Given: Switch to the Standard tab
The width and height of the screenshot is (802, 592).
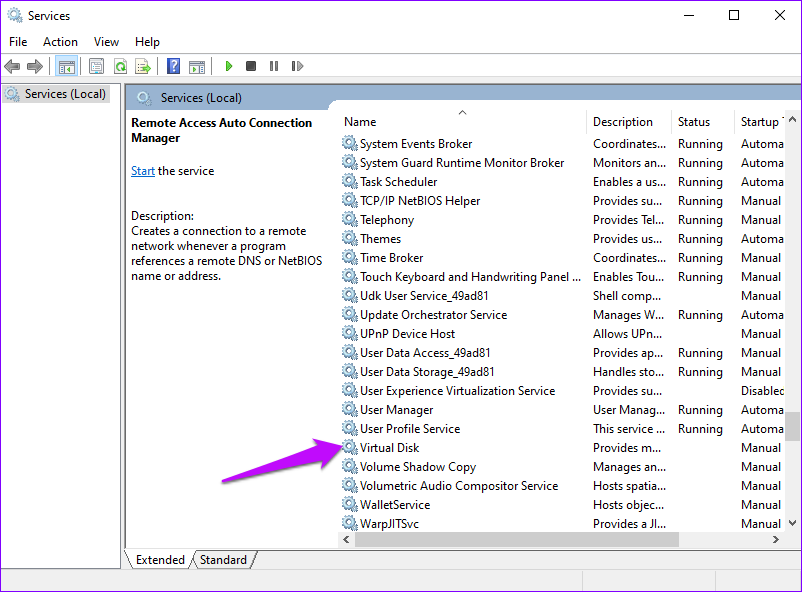Looking at the screenshot, I should (224, 560).
